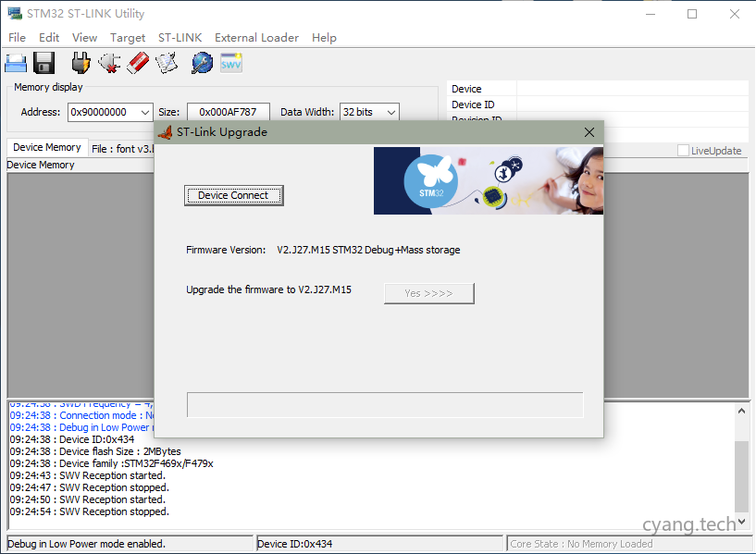Open the External Loader menu
The height and width of the screenshot is (554, 756).
256,38
